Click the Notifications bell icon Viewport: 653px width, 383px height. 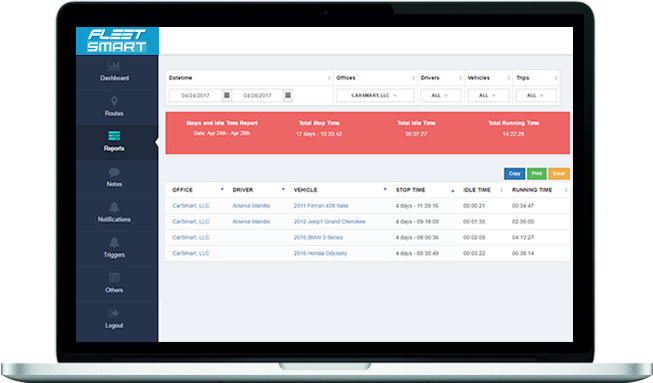coord(114,207)
